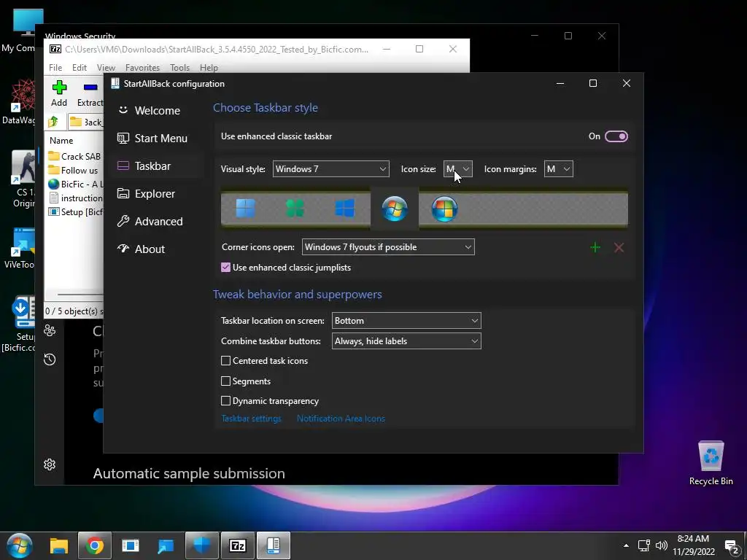Enable Dynamic transparency
The height and width of the screenshot is (560, 747).
click(226, 400)
